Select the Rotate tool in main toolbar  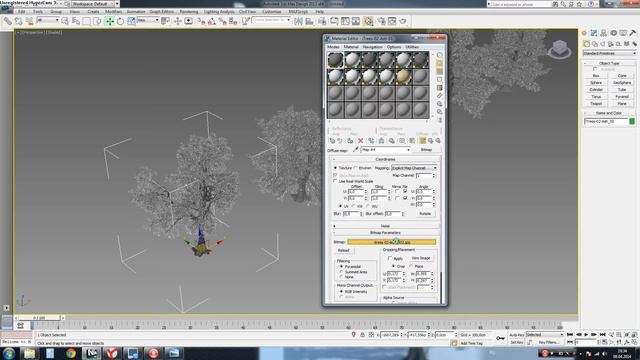click(120, 21)
